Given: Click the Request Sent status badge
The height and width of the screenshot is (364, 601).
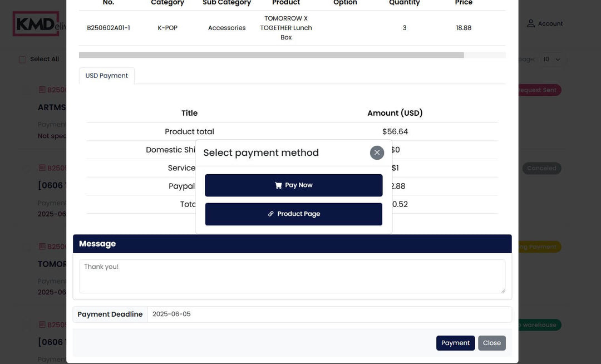Looking at the screenshot, I should (540, 90).
